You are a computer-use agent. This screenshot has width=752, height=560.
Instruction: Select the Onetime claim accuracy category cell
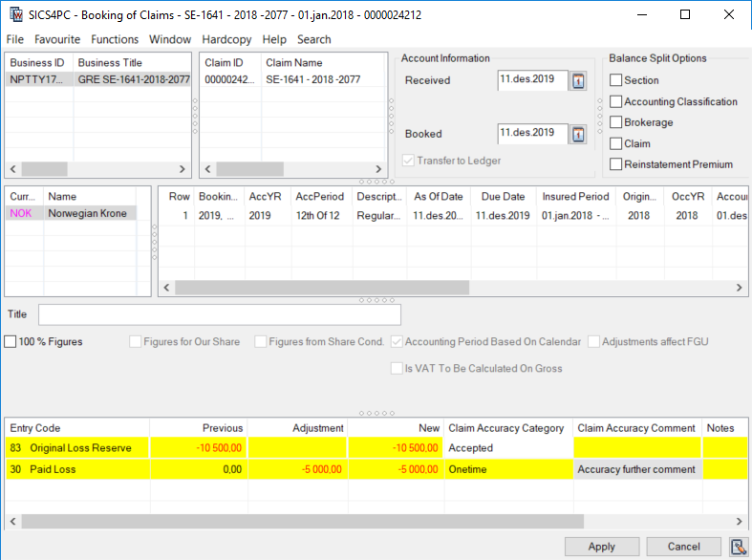pos(507,469)
